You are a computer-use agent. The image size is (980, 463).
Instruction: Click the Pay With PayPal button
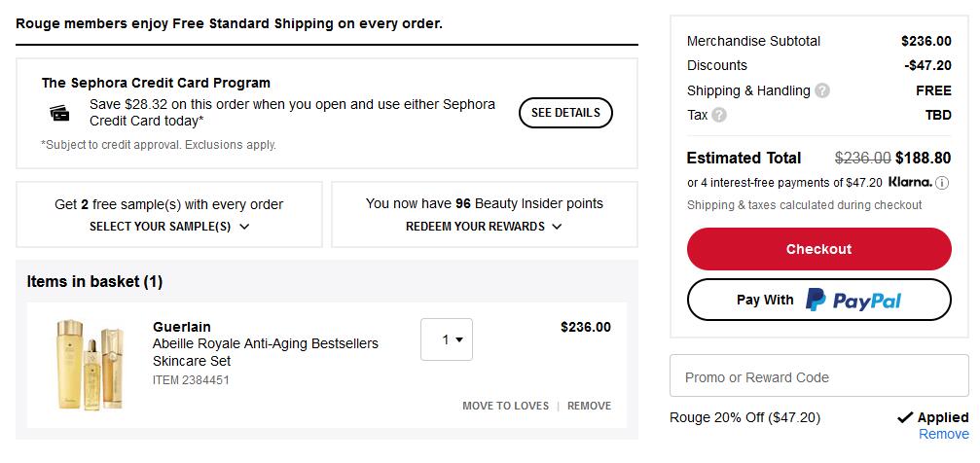coord(818,300)
